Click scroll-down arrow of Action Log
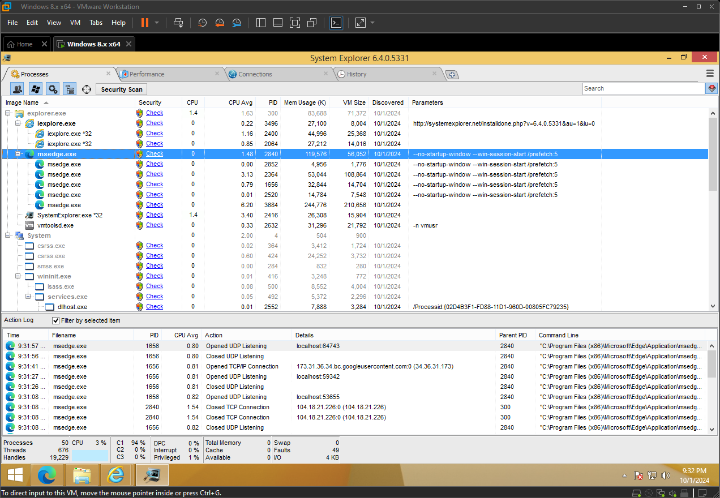 [712, 430]
